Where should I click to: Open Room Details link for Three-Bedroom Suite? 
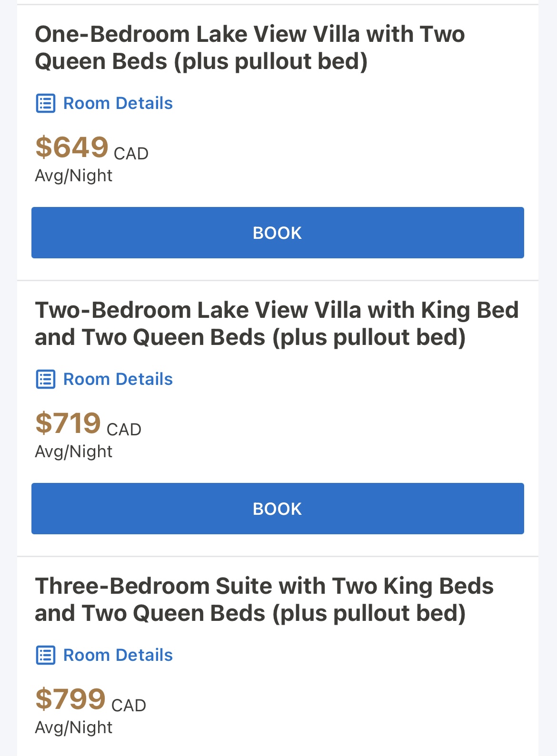pyautogui.click(x=118, y=655)
